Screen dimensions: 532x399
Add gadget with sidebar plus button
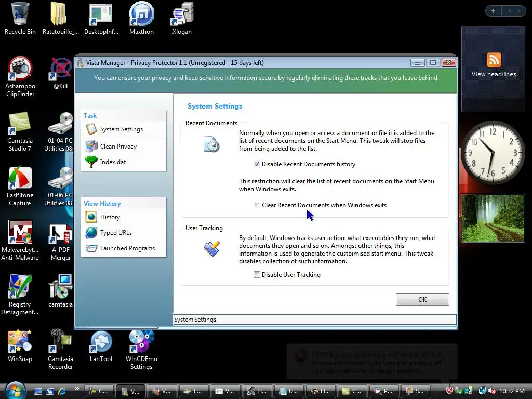tap(493, 11)
